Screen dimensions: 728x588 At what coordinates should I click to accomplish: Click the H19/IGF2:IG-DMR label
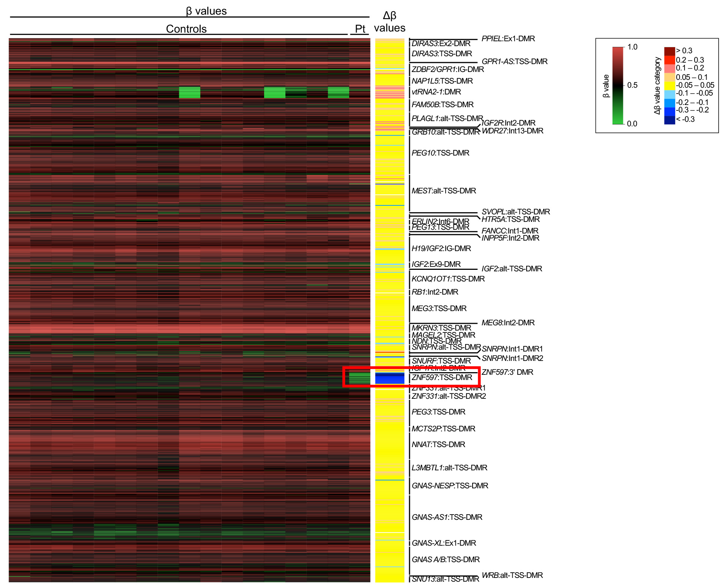[441, 248]
